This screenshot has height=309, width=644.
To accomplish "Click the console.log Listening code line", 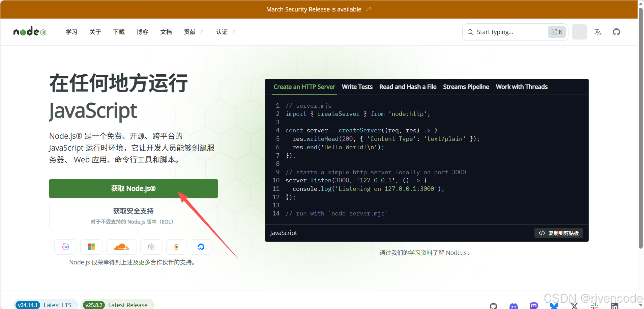I will coord(369,189).
